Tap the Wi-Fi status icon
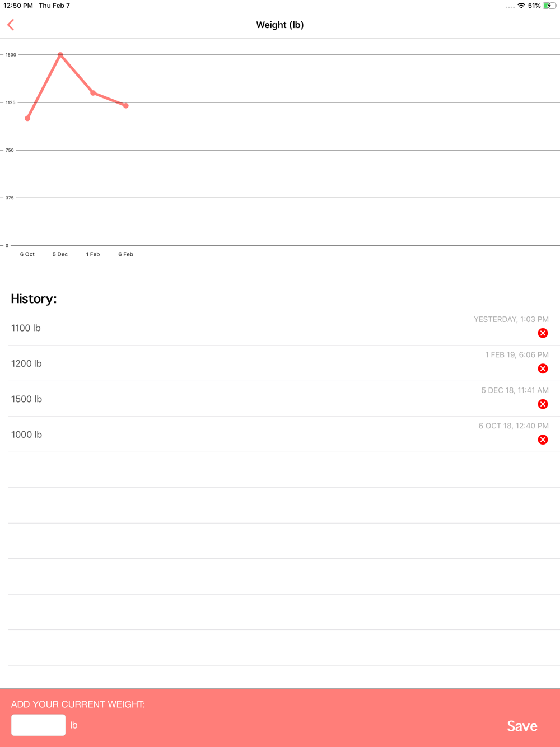This screenshot has height=747, width=560. (x=521, y=6)
